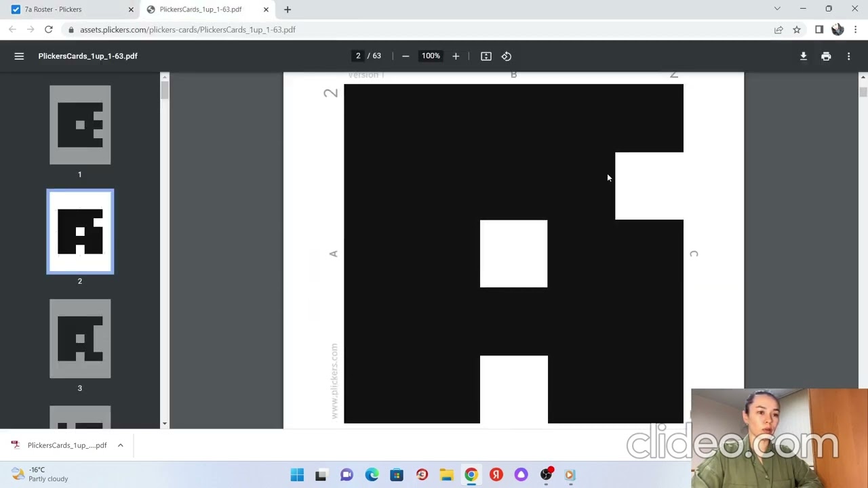
Task: Toggle the Chrome side panel
Action: point(819,30)
